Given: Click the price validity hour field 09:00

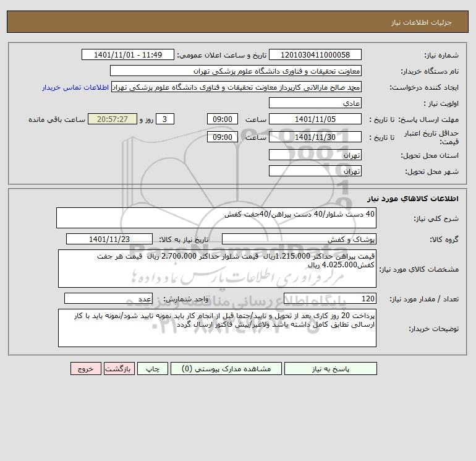Looking at the screenshot, I should (223, 137).
